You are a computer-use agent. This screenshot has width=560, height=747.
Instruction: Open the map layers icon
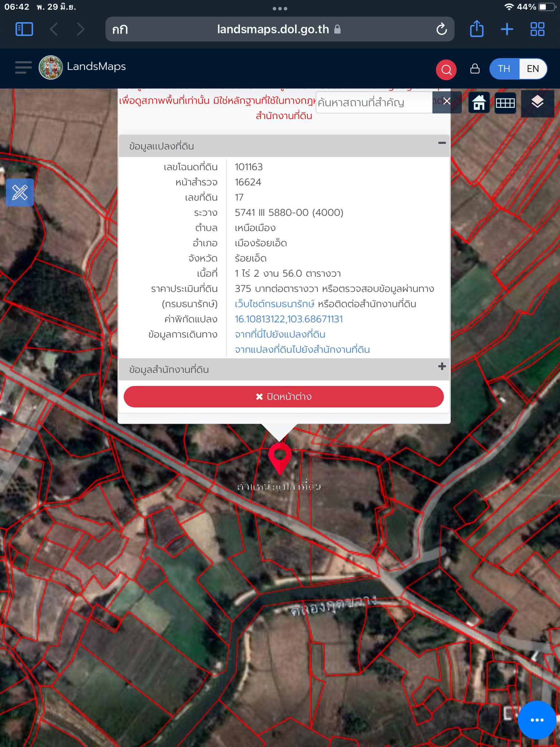(x=537, y=102)
